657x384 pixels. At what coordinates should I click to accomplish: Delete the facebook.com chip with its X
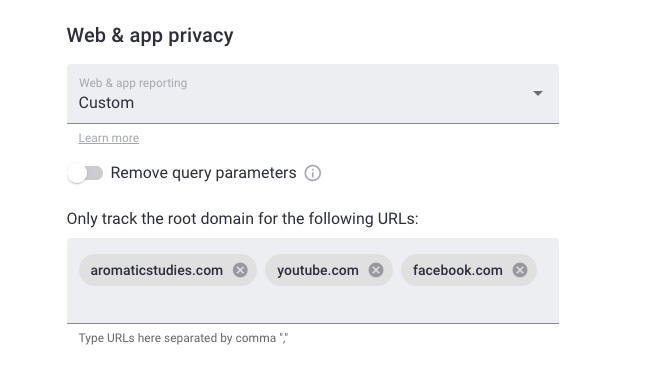(x=520, y=270)
